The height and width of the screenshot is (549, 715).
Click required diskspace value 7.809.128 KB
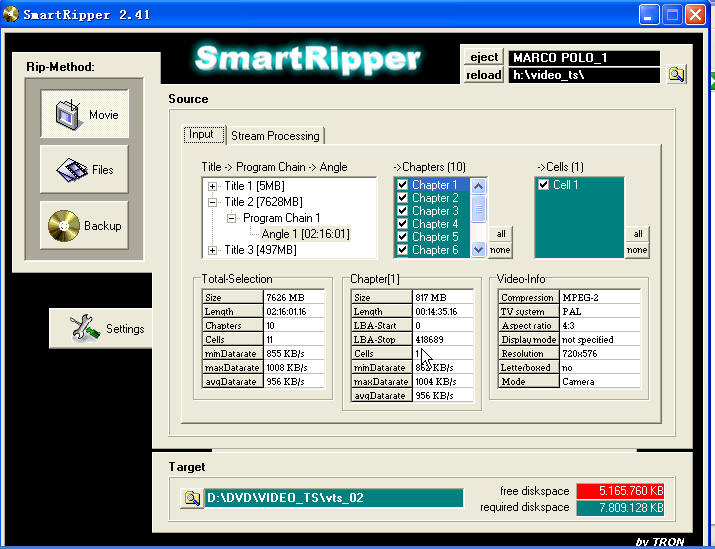click(x=620, y=508)
